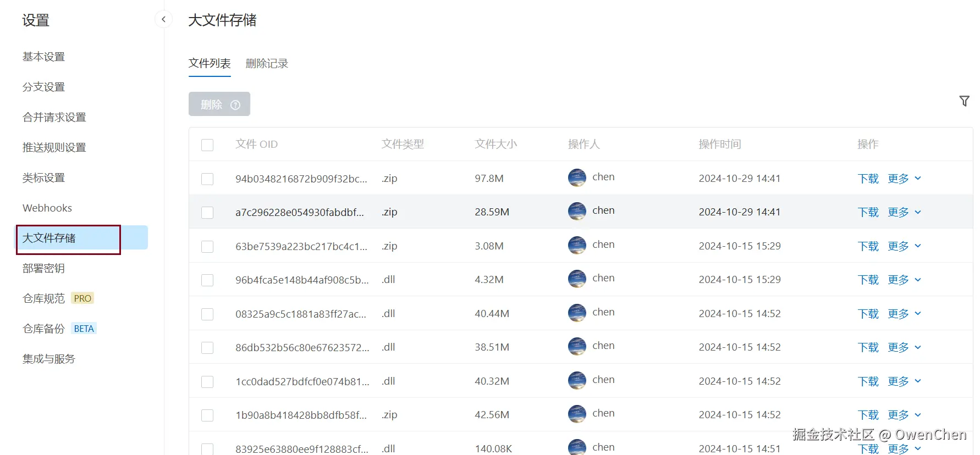Expand 更多 for the 28.59M file row
980x455 pixels.
[904, 212]
